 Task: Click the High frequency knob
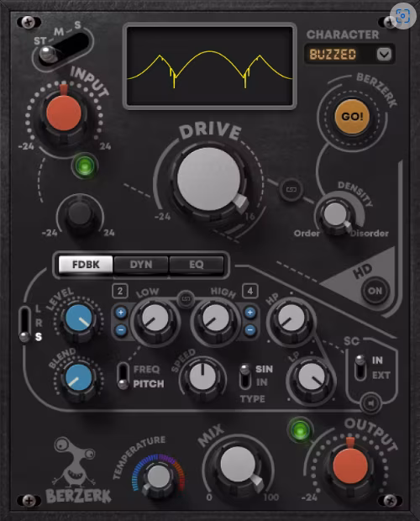click(216, 319)
